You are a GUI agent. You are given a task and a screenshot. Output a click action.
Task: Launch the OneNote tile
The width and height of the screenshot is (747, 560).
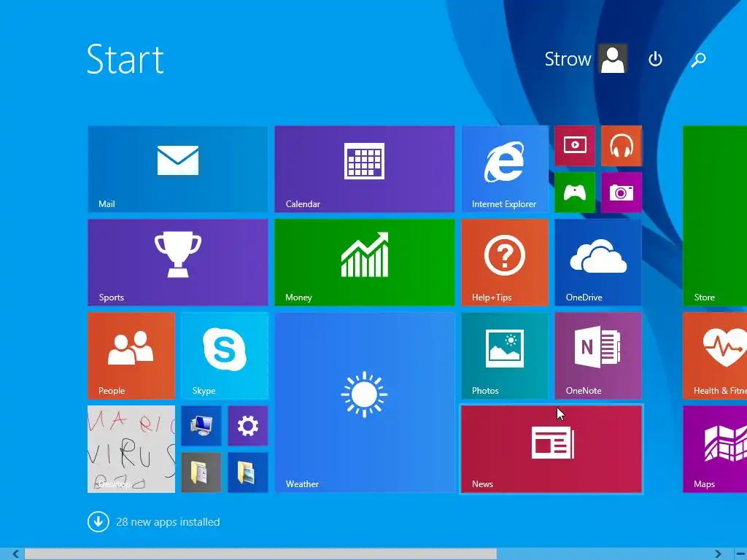click(598, 356)
